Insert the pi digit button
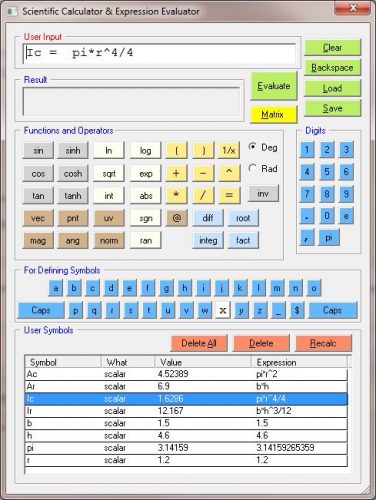Screen dimensions: 376x500 (x=329, y=238)
